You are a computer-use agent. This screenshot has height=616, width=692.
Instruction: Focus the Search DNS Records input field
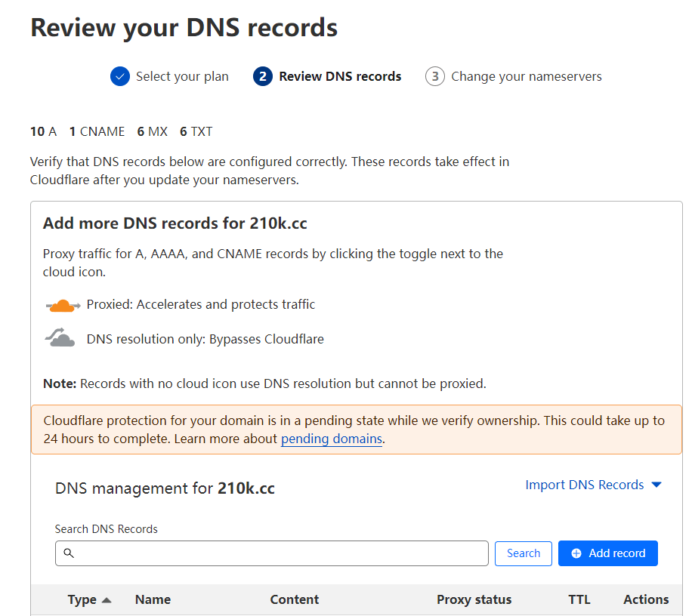tap(280, 553)
